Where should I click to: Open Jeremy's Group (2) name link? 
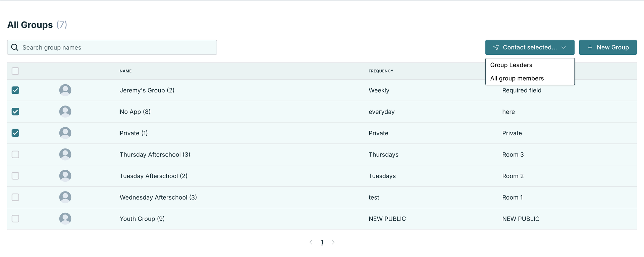point(147,90)
